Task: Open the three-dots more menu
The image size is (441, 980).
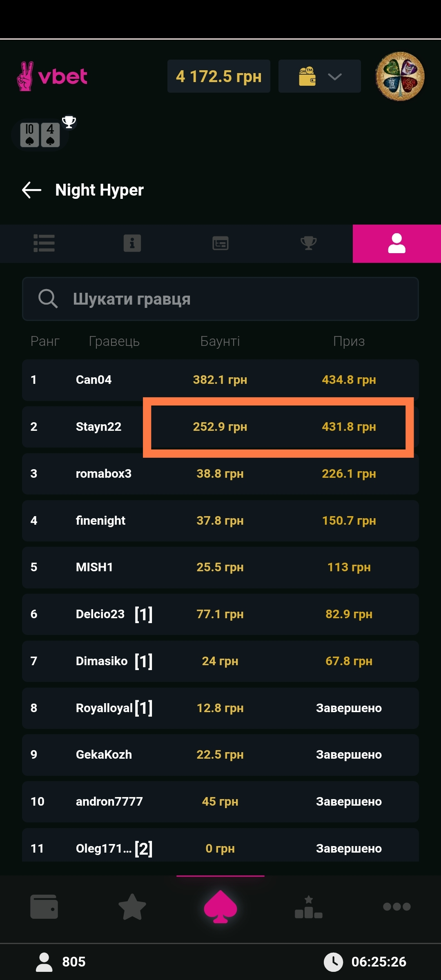Action: click(x=396, y=906)
